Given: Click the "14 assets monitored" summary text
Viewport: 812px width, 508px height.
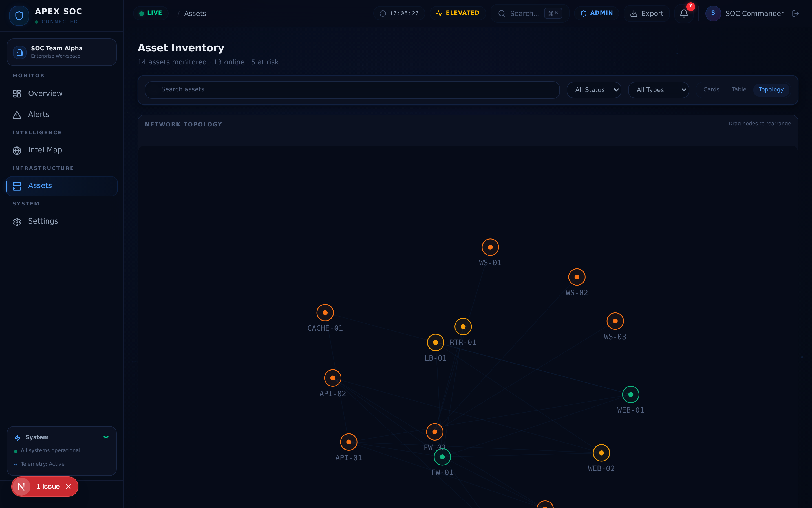Looking at the screenshot, I should (x=172, y=62).
